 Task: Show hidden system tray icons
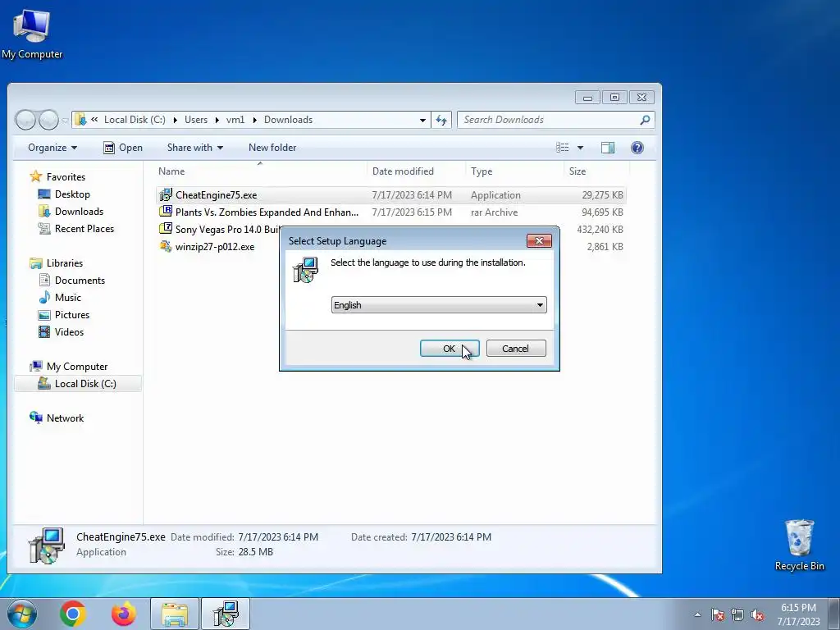point(697,614)
